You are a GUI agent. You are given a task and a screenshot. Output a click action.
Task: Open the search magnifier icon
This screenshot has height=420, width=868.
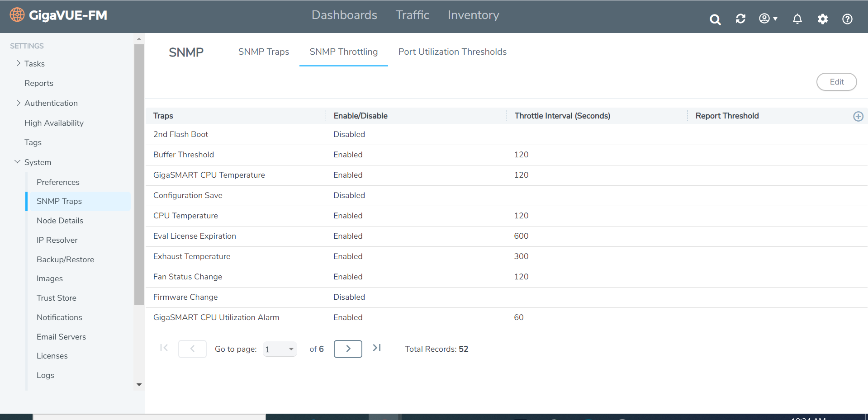click(x=715, y=19)
